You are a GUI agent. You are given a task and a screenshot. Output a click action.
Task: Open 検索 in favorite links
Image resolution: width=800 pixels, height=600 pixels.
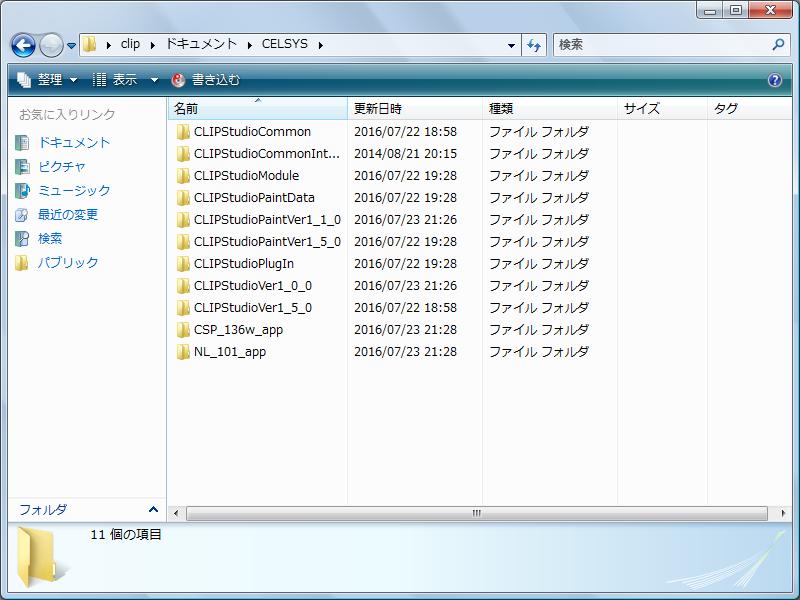[x=50, y=238]
